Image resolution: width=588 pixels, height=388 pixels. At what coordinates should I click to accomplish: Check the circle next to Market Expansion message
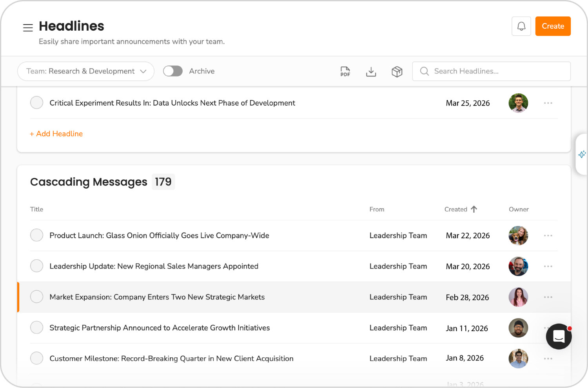pos(36,297)
